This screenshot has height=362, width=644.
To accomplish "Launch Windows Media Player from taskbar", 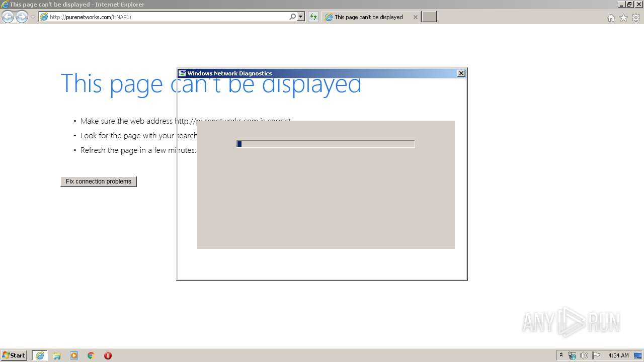I will [x=74, y=355].
